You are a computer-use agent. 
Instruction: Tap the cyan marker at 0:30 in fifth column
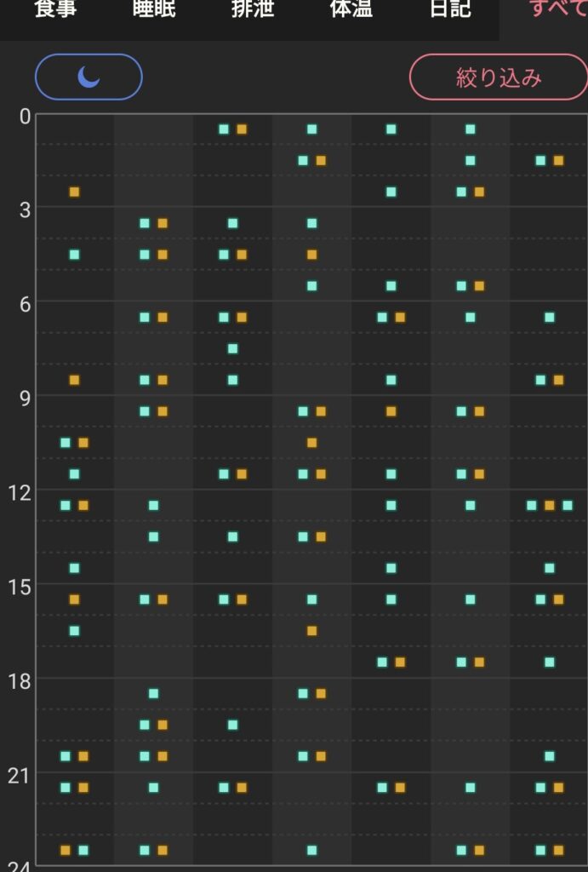pyautogui.click(x=391, y=129)
